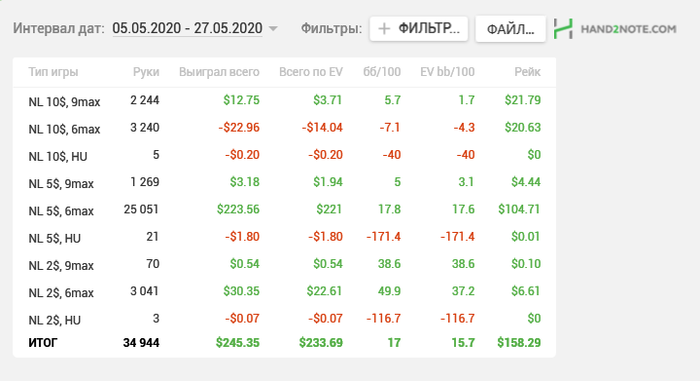
Task: Sort by the Руки column header
Action: click(146, 72)
